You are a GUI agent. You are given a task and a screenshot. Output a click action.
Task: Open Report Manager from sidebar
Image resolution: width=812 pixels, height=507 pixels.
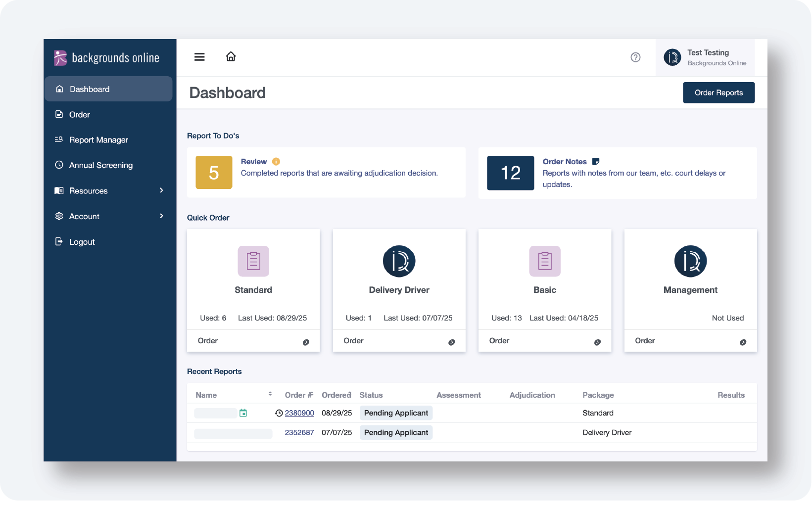coord(98,140)
